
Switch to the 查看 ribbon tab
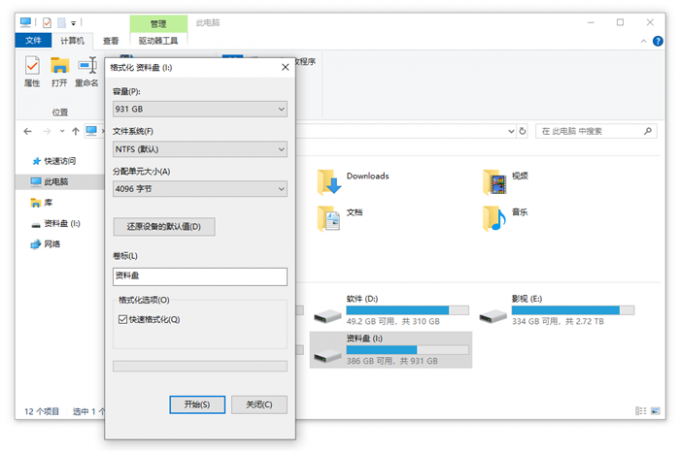point(111,41)
